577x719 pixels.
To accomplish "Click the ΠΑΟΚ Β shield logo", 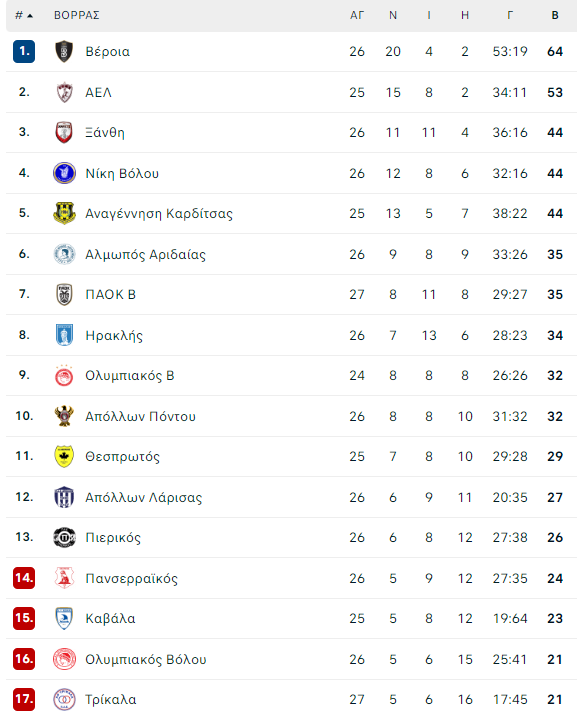I will [x=64, y=294].
